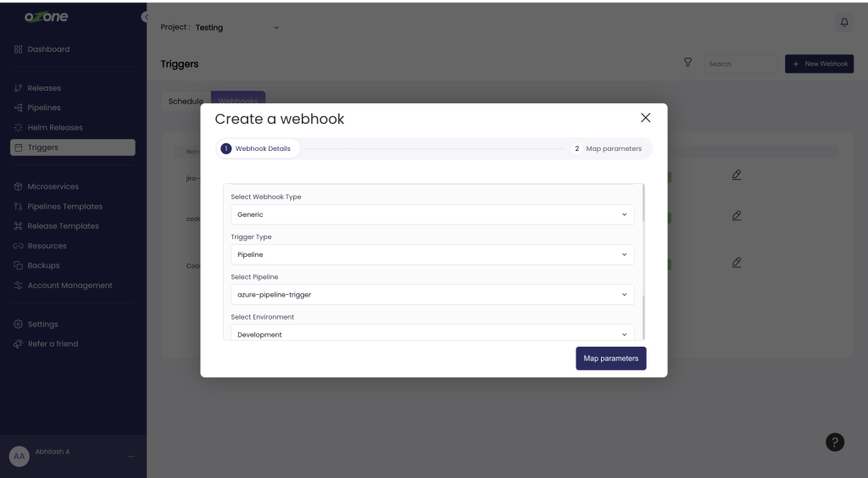This screenshot has height=478, width=868.
Task: Click the Backups copy icon
Action: click(19, 265)
